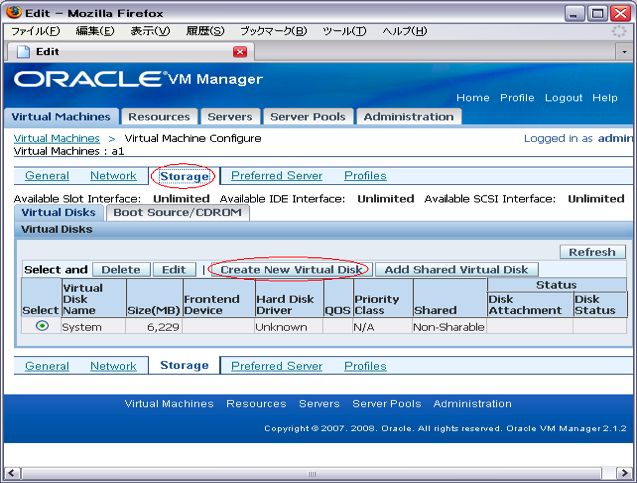Open the tab list dropdown arrow
The width and height of the screenshot is (637, 483).
pyautogui.click(x=624, y=52)
